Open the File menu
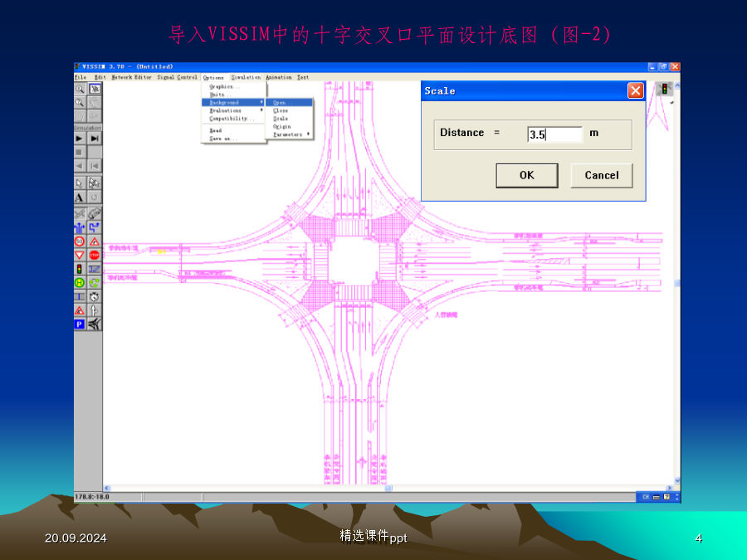Viewport: 747px width, 560px height. pos(81,77)
